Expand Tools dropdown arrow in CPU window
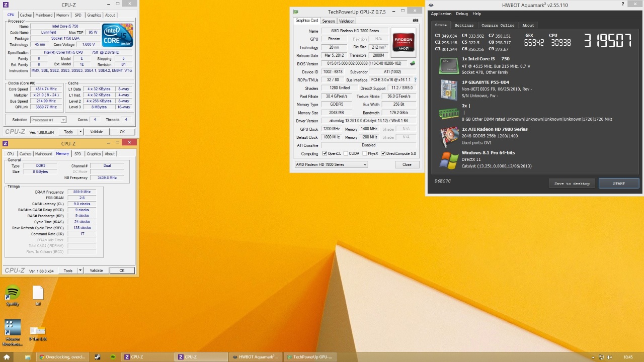The width and height of the screenshot is (644, 362). [80, 132]
